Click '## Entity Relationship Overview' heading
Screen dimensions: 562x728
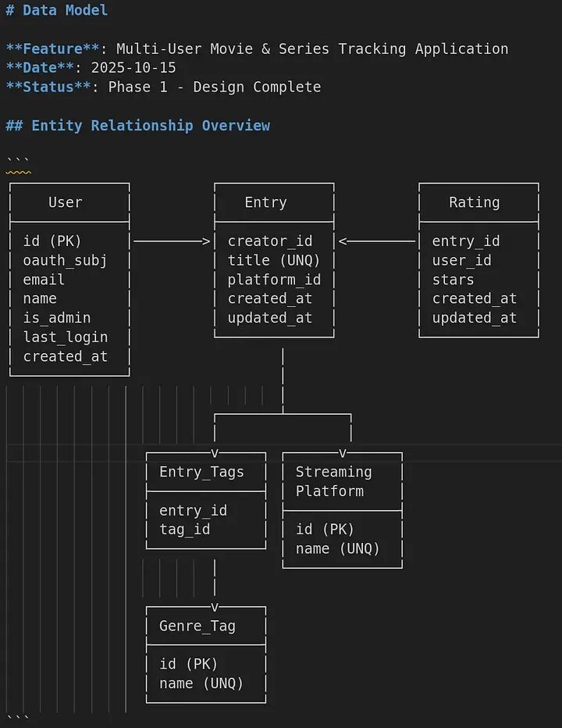tap(138, 125)
